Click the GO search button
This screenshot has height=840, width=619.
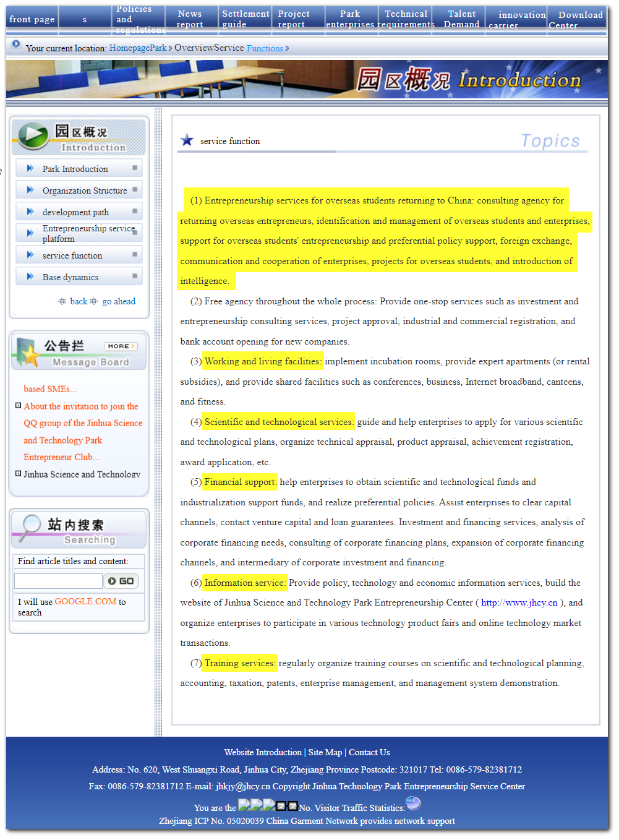[x=121, y=581]
